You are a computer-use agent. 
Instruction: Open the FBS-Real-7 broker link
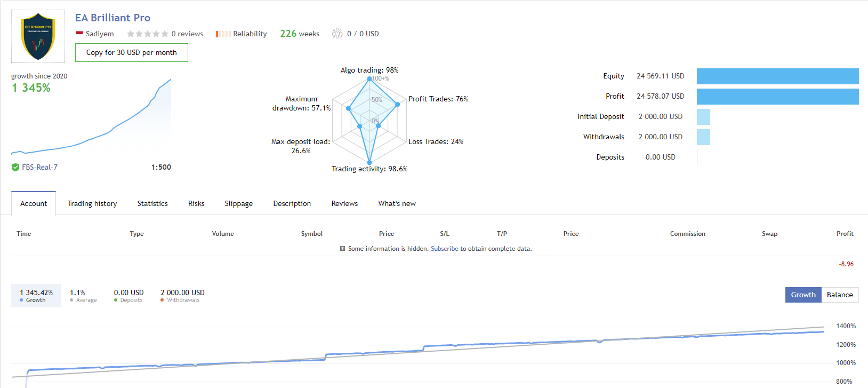(x=39, y=167)
